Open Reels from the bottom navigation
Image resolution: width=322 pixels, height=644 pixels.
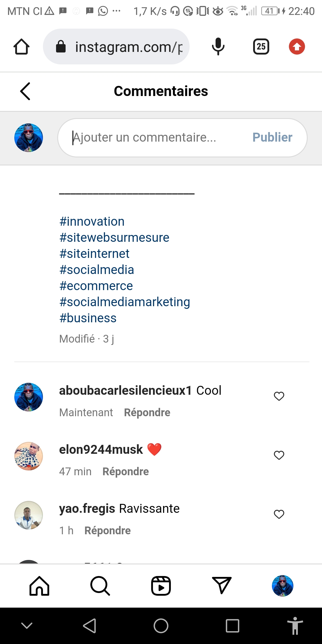click(x=161, y=586)
